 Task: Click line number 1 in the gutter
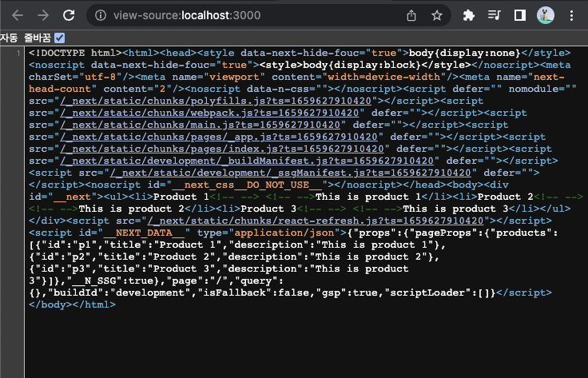18,54
